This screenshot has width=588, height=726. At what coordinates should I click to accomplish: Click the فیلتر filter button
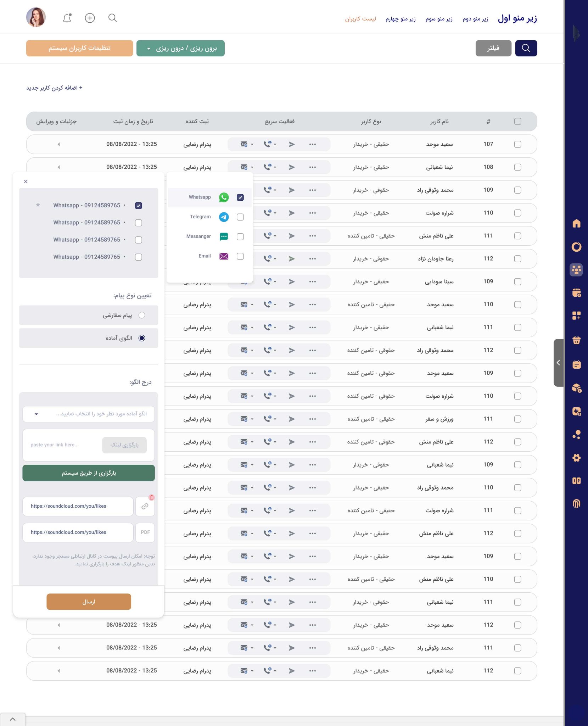(x=493, y=48)
